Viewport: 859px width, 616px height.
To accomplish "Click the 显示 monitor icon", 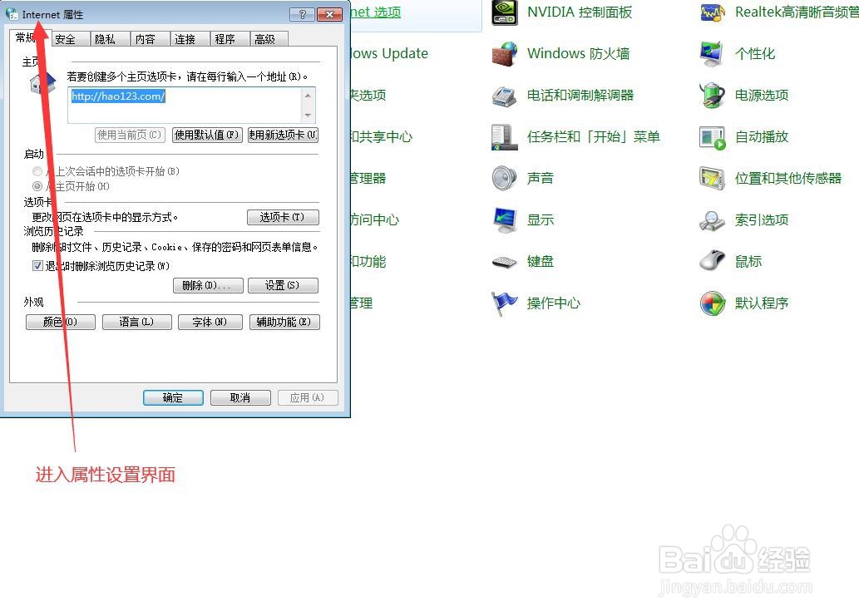I will [x=505, y=220].
